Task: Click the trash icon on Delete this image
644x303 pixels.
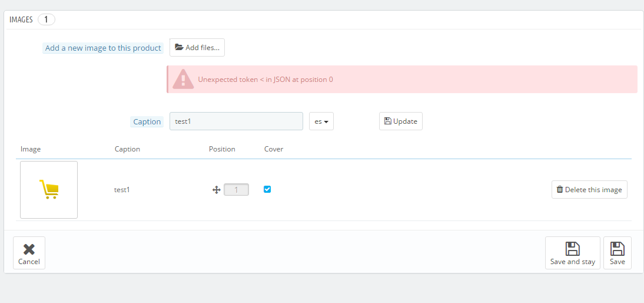Action: 559,190
